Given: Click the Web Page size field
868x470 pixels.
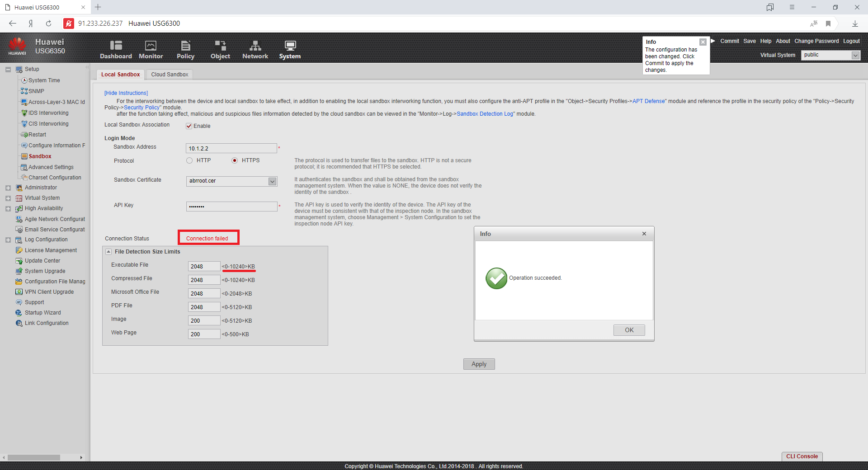Looking at the screenshot, I should [204, 334].
